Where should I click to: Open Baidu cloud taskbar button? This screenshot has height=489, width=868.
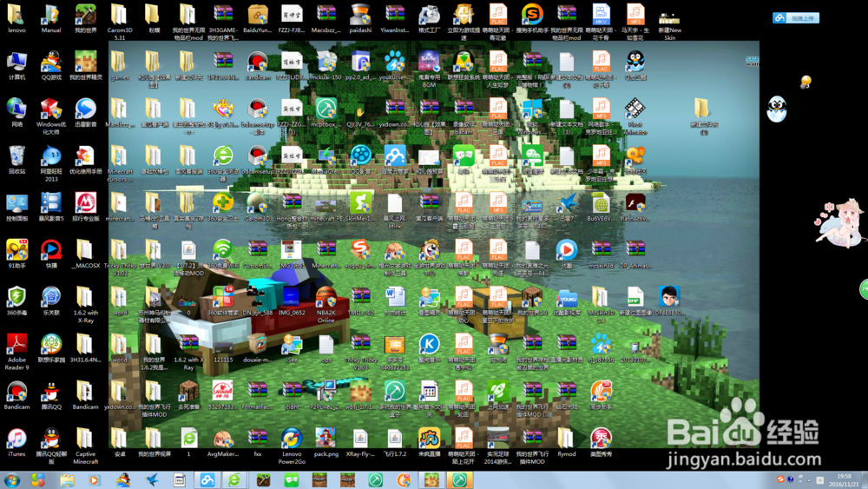[207, 480]
